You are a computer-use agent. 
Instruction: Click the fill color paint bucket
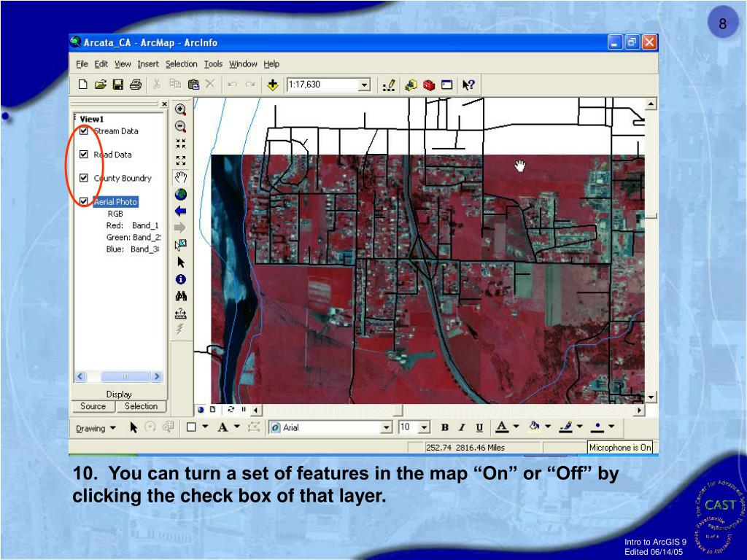pos(534,427)
